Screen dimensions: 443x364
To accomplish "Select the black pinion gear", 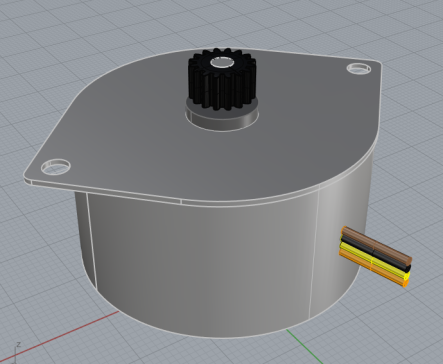I will click(x=222, y=80).
